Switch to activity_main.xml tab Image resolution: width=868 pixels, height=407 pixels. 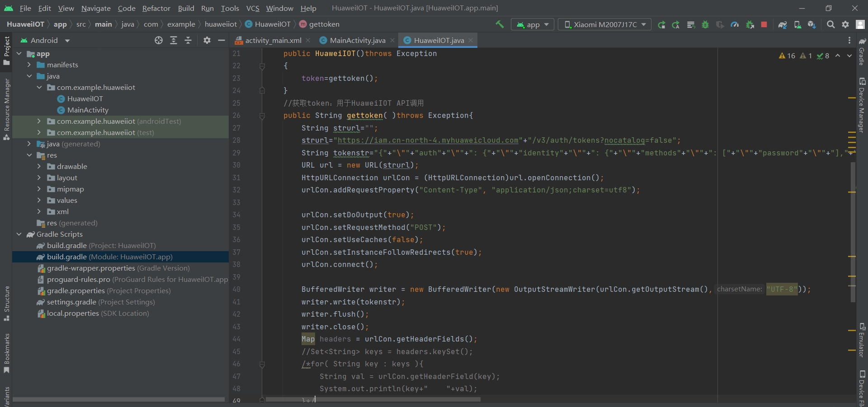point(273,40)
